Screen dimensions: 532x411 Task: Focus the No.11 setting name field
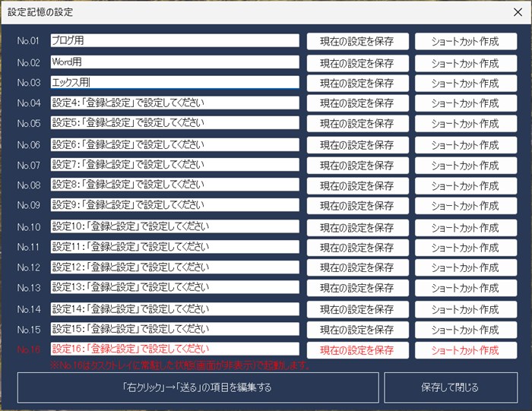175,247
